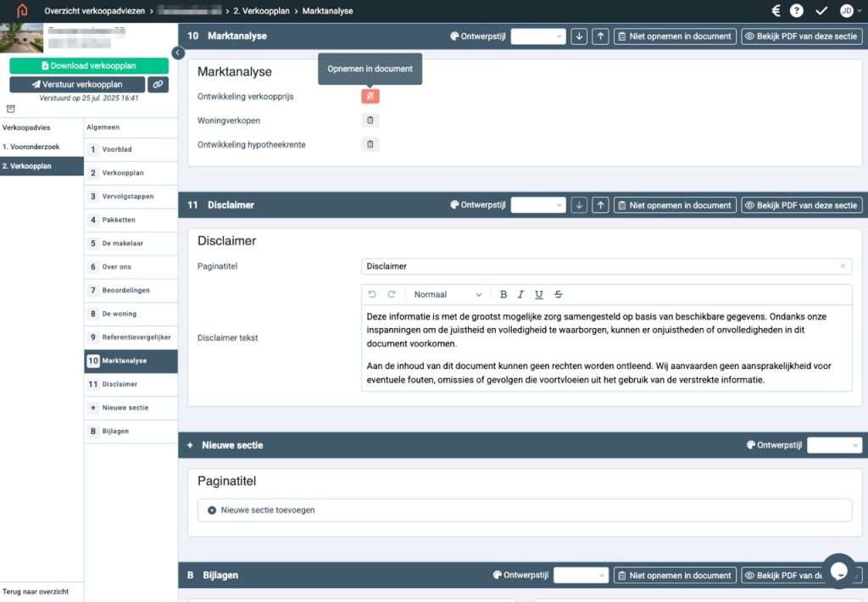Go to Overzicht verkoopadviezen breadcrumb
Image resolution: width=868 pixels, height=602 pixels.
[94, 10]
